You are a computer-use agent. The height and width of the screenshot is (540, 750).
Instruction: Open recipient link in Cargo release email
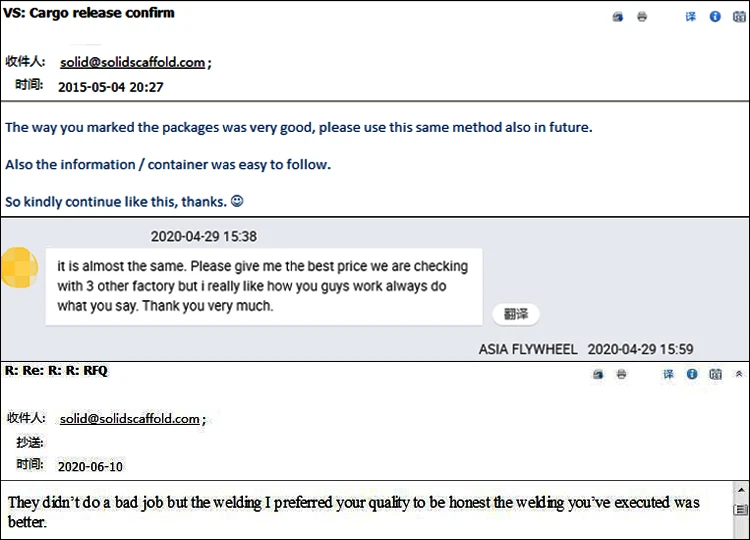[x=132, y=62]
